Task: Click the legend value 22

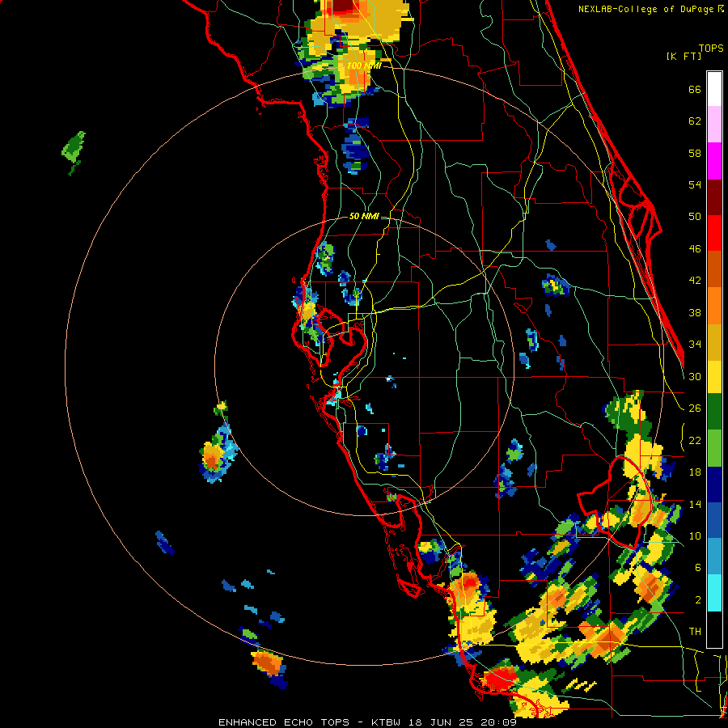Action: point(695,440)
